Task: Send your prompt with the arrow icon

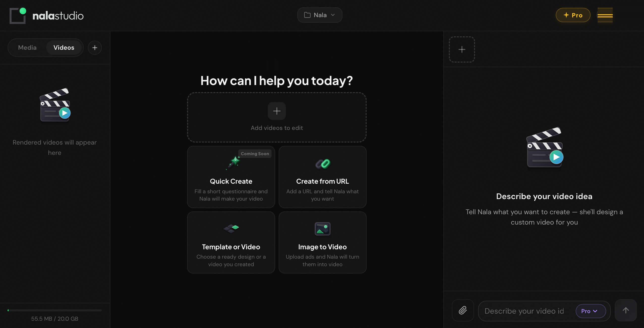Action: pos(626,311)
